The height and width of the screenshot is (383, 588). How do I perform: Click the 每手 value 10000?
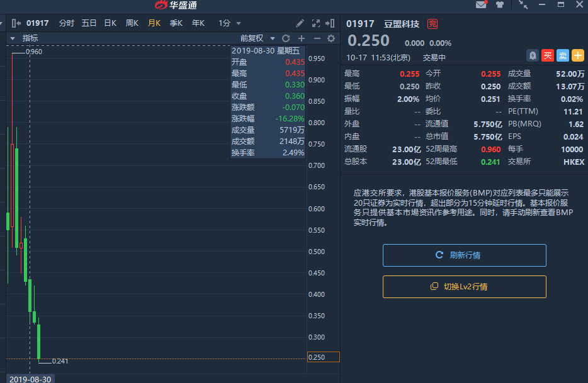tap(572, 150)
